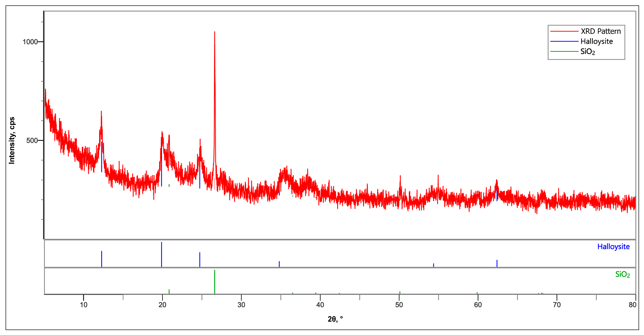644x335 pixels.
Task: Click the 'XRD Pattern' legend label
Action: (600, 31)
